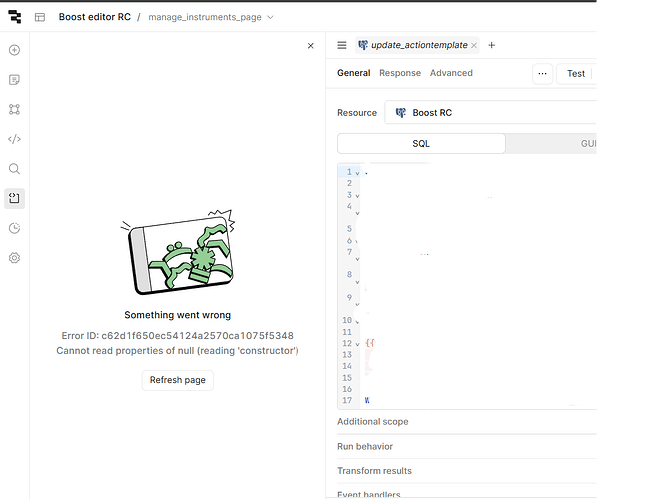Click the search icon in left sidebar
The width and height of the screenshot is (663, 500).
tap(14, 169)
